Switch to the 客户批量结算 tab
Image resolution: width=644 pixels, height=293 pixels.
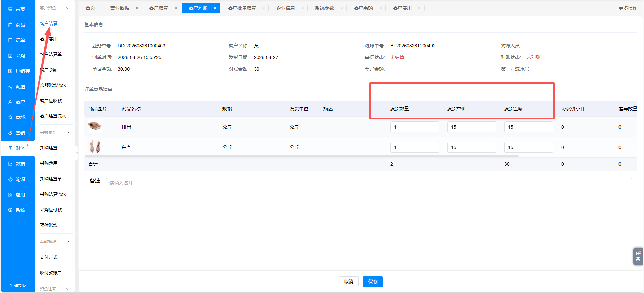point(242,8)
